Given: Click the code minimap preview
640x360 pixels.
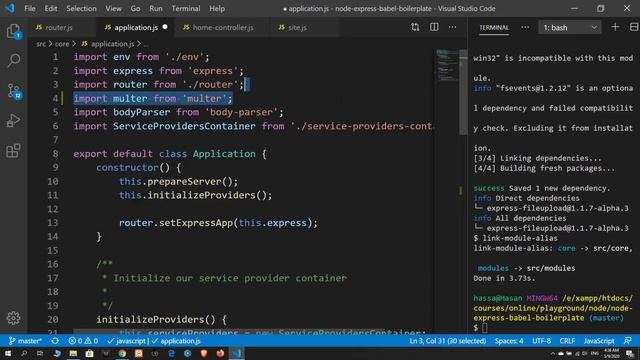Looking at the screenshot, I should click(447, 65).
